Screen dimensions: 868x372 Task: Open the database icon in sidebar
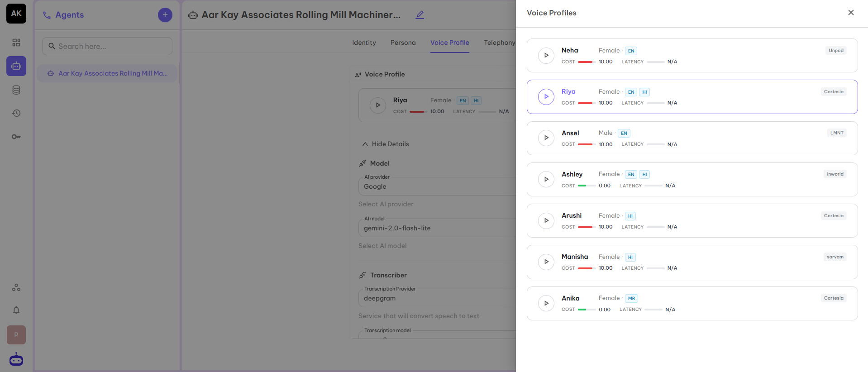coord(16,90)
